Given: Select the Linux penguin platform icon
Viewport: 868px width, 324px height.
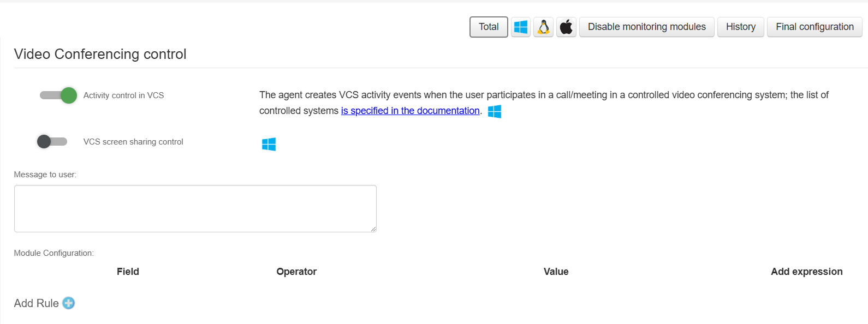Looking at the screenshot, I should [x=544, y=27].
